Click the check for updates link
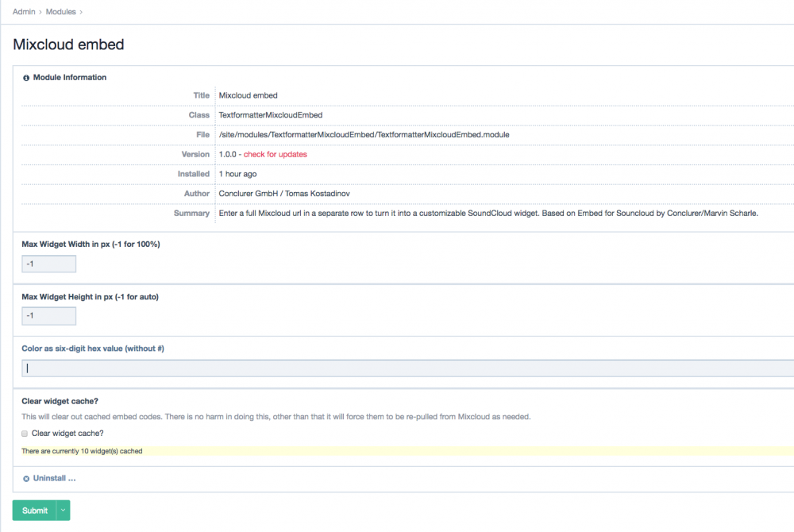Image resolution: width=794 pixels, height=532 pixels. pos(275,154)
